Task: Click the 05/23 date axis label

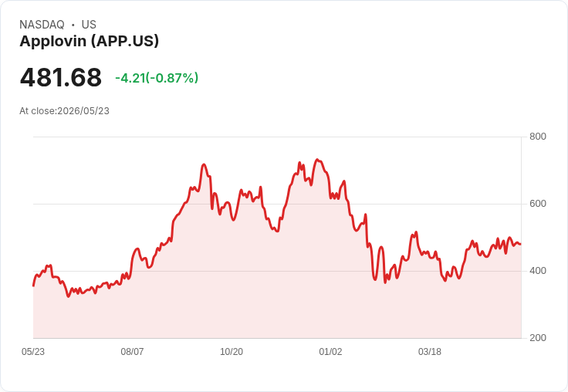Action: tap(33, 352)
